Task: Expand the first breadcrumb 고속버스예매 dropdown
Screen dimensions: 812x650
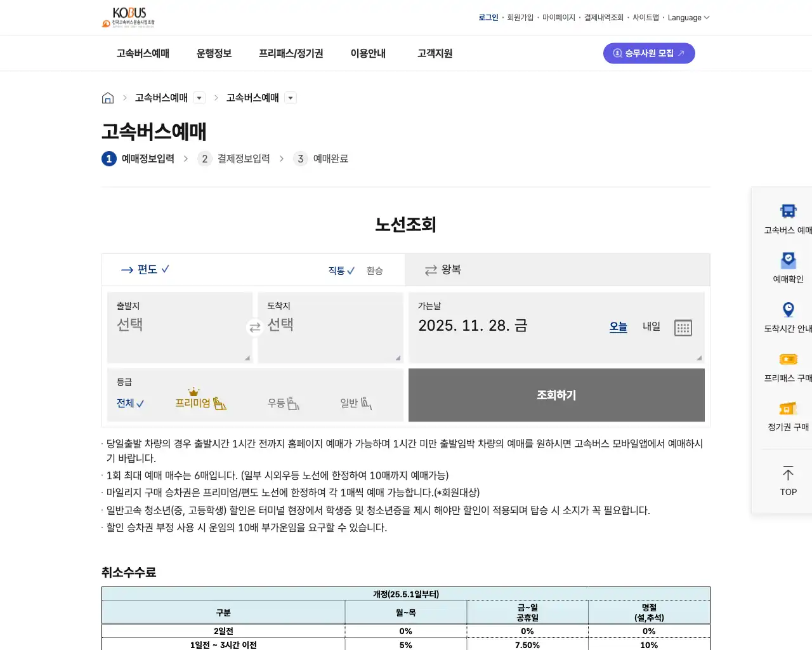Action: tap(199, 98)
